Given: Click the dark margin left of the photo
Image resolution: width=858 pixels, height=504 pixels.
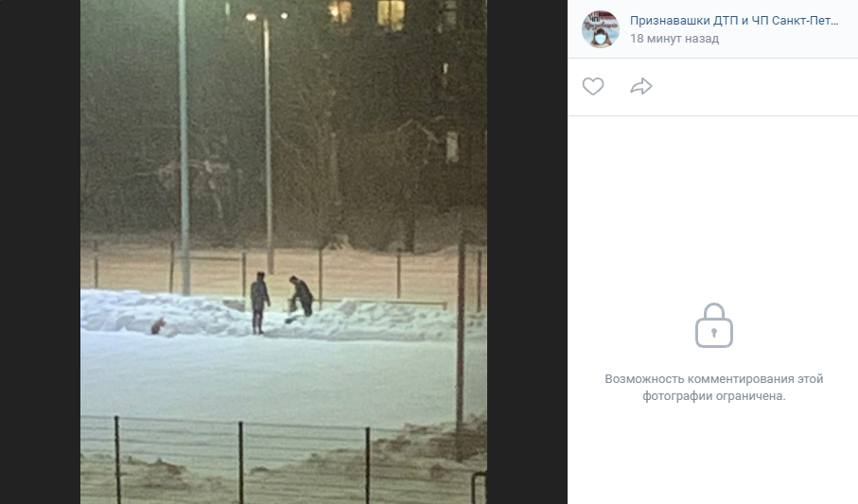Looking at the screenshot, I should tap(40, 252).
